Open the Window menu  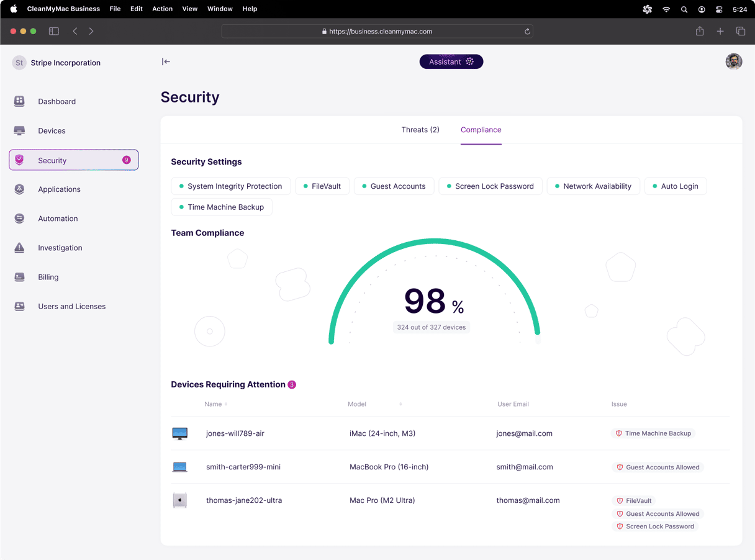tap(220, 9)
